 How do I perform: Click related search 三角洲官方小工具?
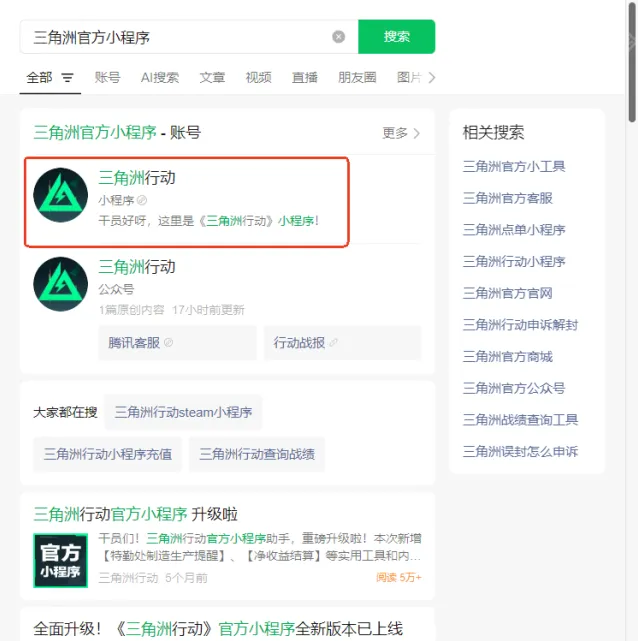coord(514,166)
